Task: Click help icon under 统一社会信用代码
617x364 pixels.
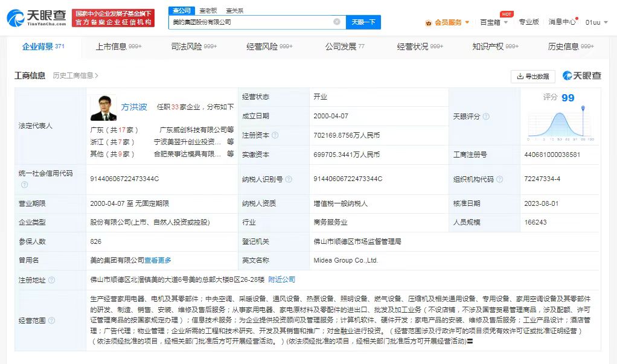Action: 24,185
